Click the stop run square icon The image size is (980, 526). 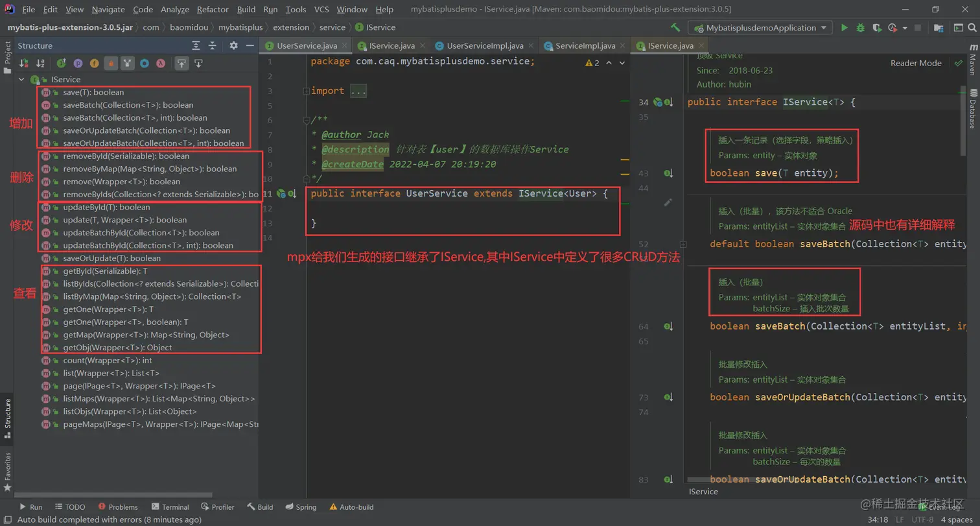918,28
